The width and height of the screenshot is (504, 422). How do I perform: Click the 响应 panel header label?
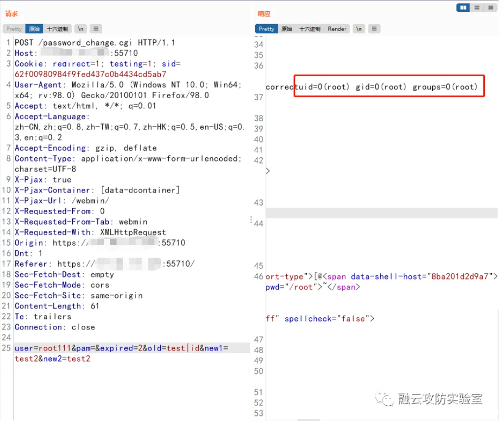point(264,13)
